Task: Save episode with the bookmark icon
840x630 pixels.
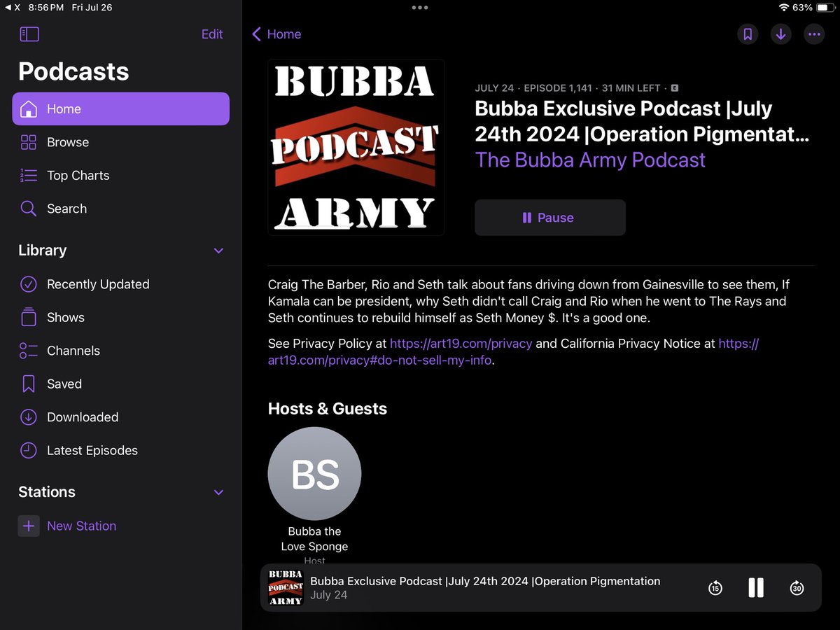Action: click(748, 34)
